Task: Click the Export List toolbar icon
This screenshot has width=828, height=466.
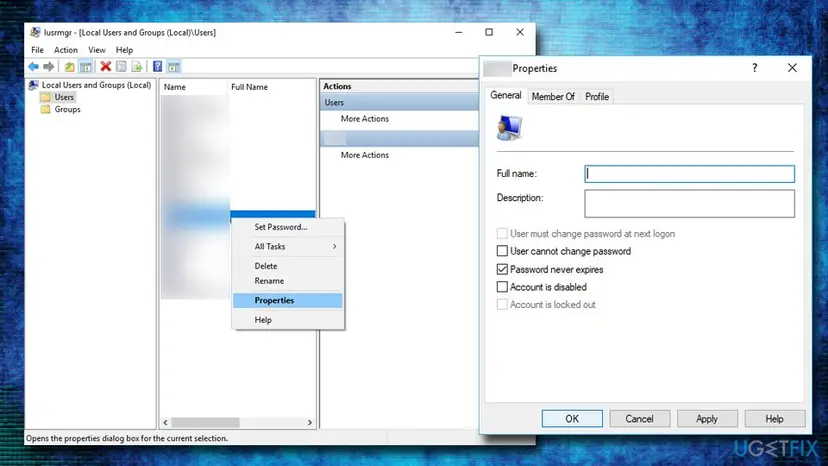Action: coord(136,67)
